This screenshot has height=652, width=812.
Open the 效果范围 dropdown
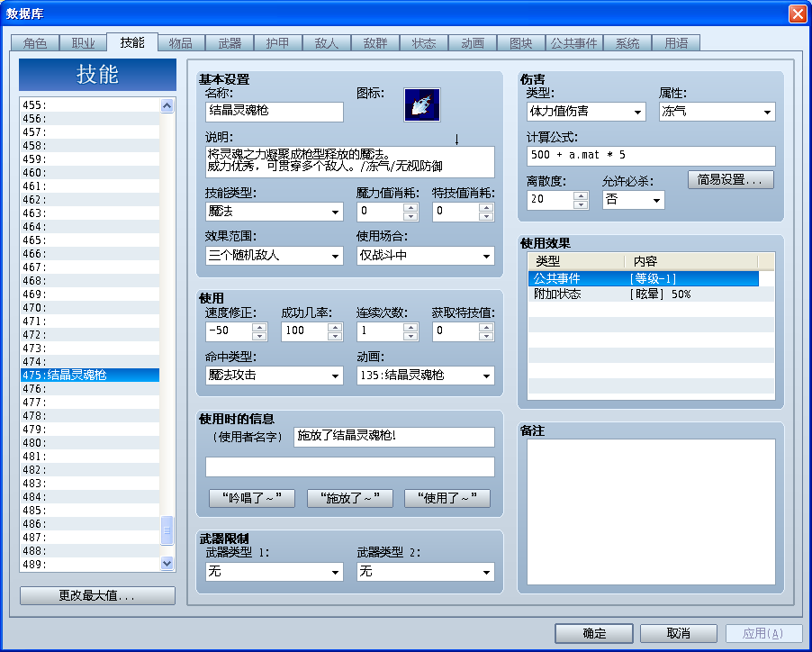click(274, 256)
